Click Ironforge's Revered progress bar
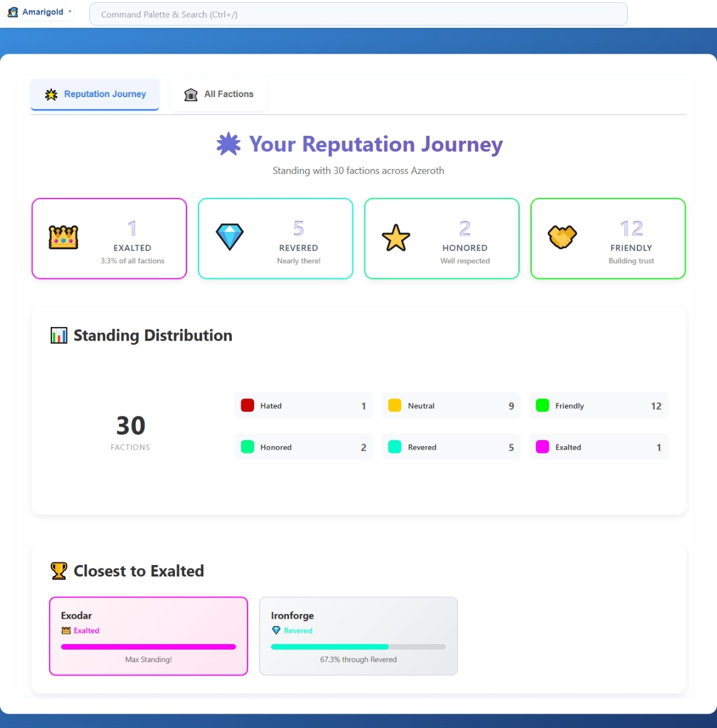 [358, 646]
